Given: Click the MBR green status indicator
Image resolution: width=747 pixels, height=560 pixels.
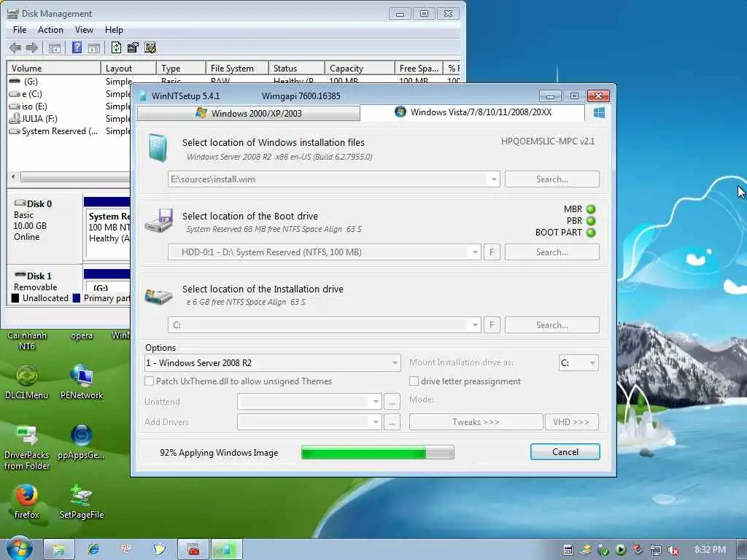Looking at the screenshot, I should tap(591, 209).
